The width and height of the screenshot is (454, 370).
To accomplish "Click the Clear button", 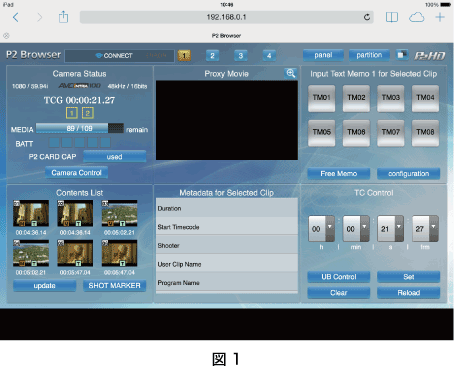I will [x=339, y=293].
